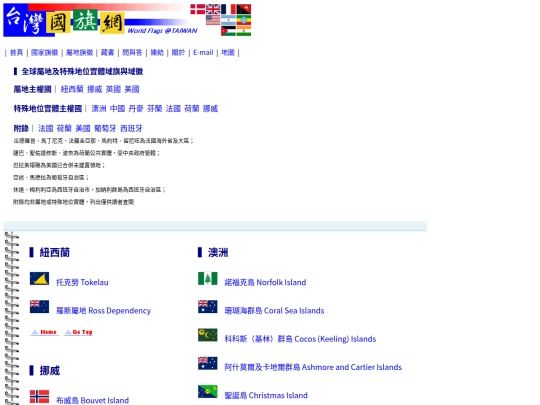The width and height of the screenshot is (540, 405).
Task: Open the 首頁 navigation link
Action: [x=16, y=52]
